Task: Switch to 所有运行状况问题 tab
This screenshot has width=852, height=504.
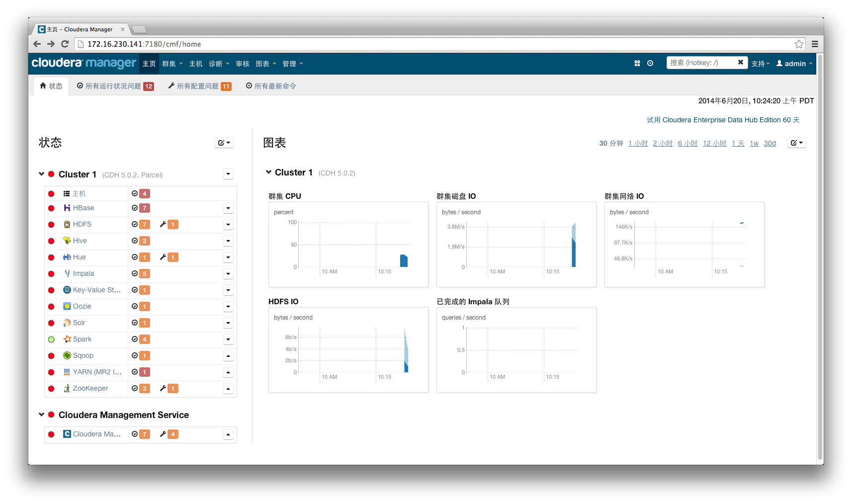Action: click(115, 86)
